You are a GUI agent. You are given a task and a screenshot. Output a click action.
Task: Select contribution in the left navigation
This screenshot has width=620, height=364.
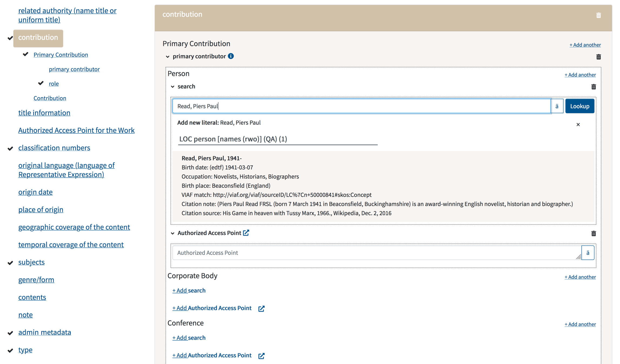click(x=38, y=37)
